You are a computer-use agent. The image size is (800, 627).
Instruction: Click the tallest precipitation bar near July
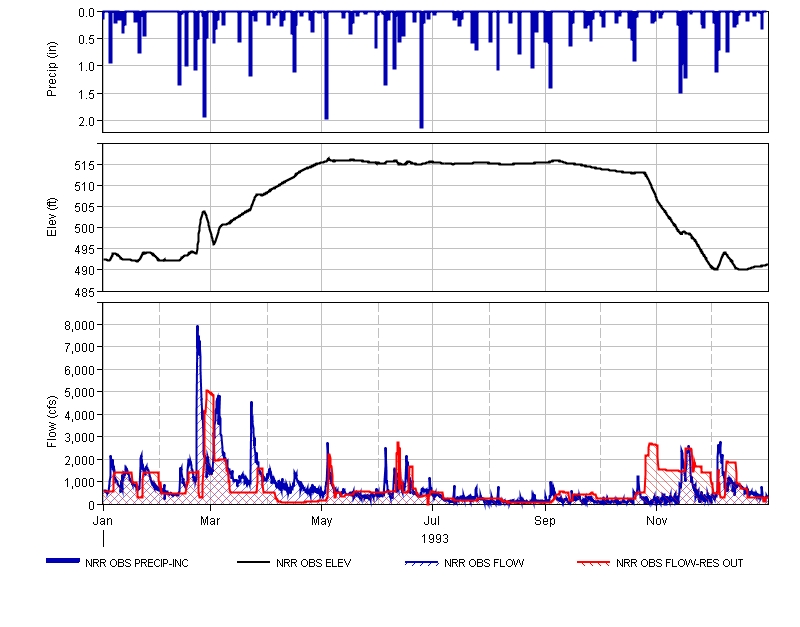(x=421, y=70)
